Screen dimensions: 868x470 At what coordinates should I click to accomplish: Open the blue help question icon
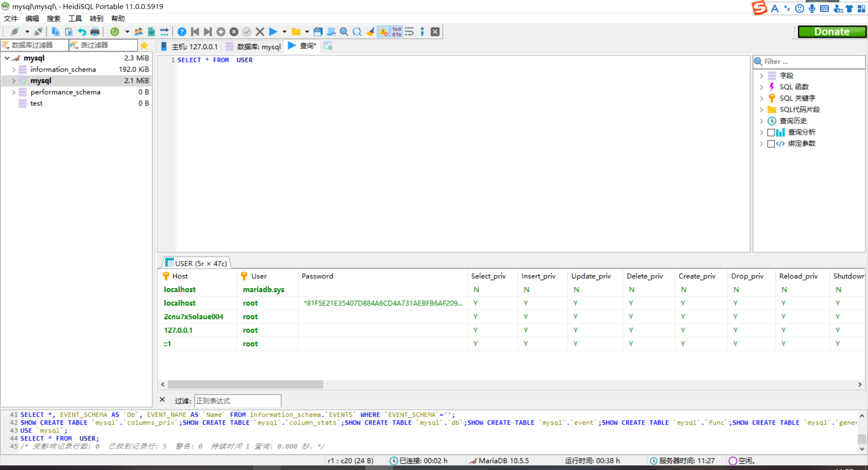[x=182, y=32]
